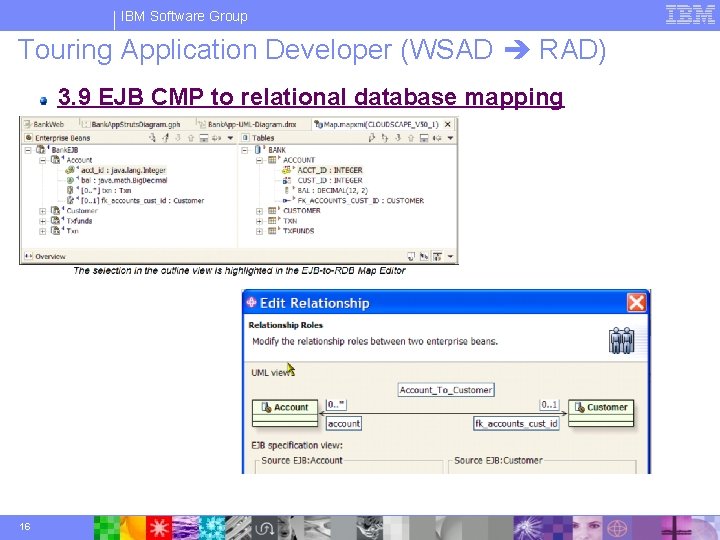
Task: Click the ACCOUNT table icon
Action: 272,160
